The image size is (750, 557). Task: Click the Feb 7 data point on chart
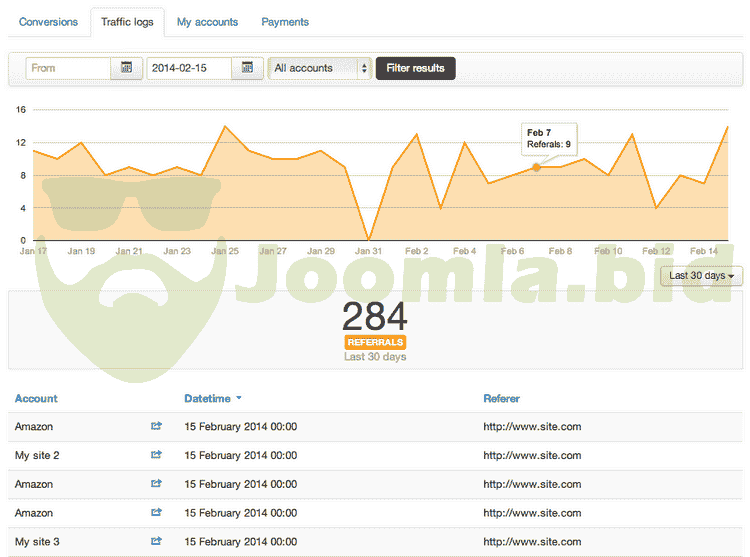536,168
